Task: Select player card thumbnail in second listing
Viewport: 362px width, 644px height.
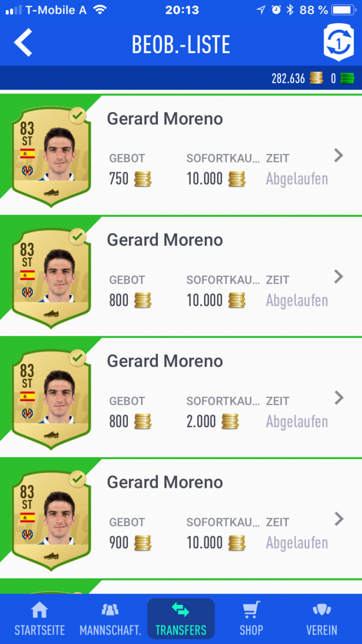Action: tap(51, 278)
